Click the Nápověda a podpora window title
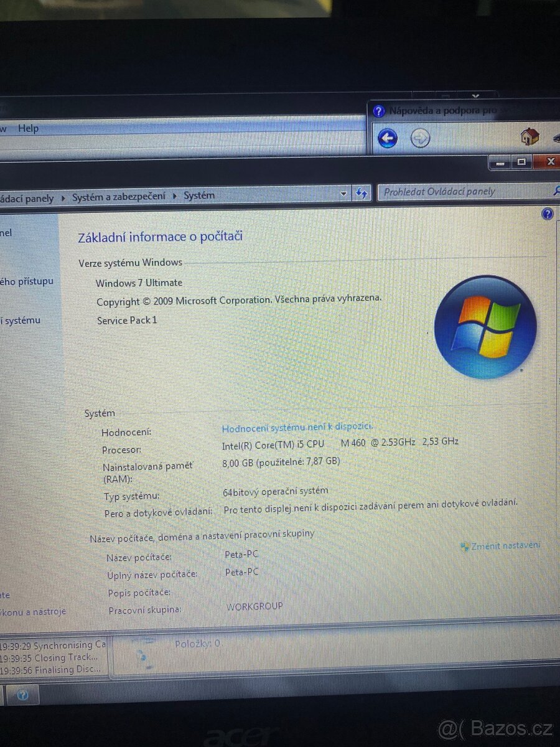Image resolution: width=560 pixels, height=747 pixels. (443, 111)
